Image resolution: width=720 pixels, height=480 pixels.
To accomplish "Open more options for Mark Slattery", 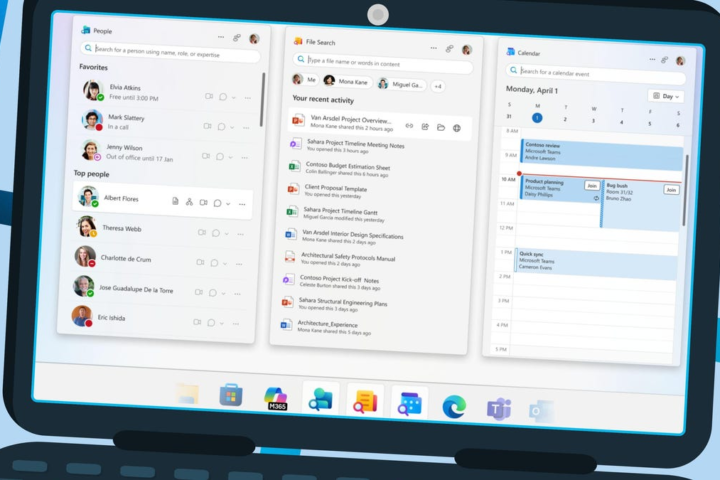I will (246, 127).
